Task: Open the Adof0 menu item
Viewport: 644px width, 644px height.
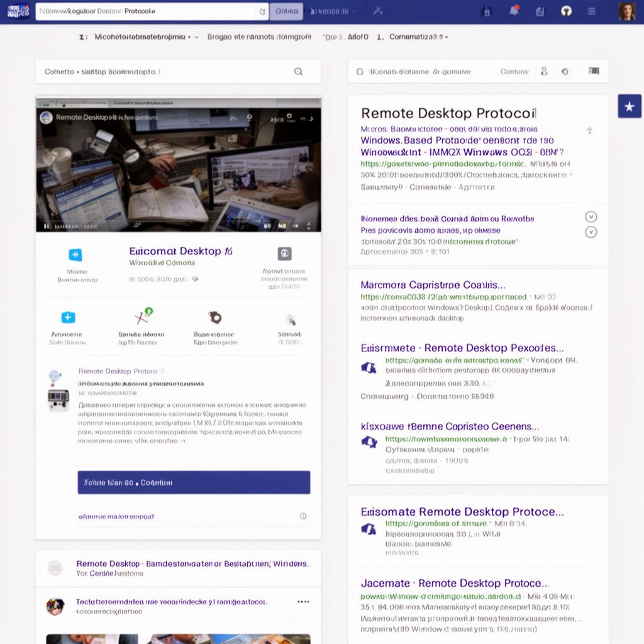Action: pos(358,37)
